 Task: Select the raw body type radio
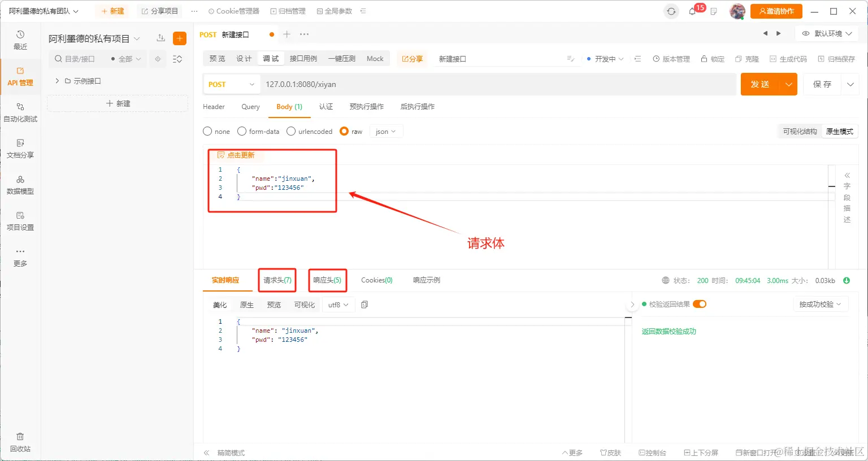coord(344,131)
